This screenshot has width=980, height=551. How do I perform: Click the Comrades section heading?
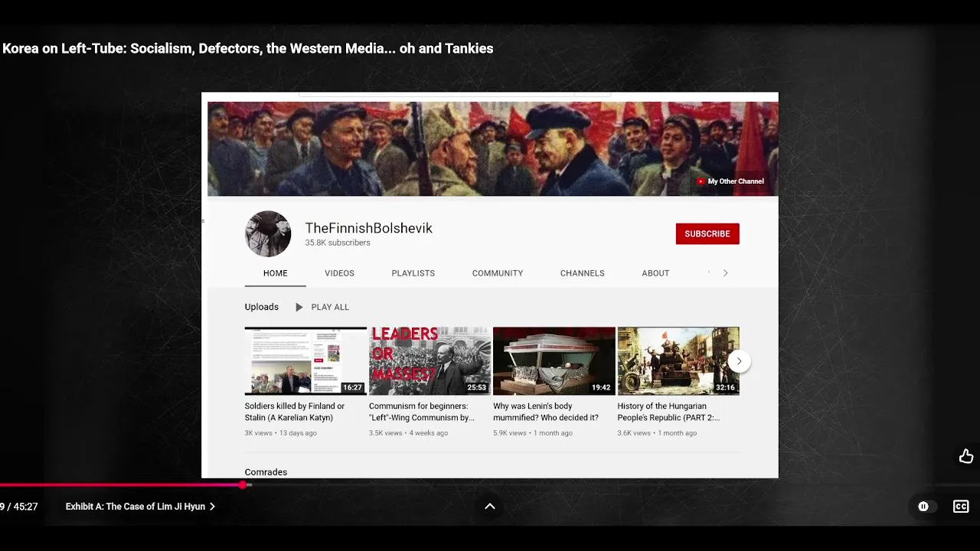(x=266, y=472)
